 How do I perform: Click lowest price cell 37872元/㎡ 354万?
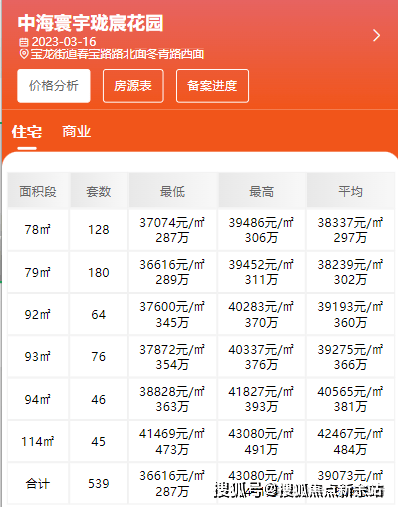(x=172, y=357)
